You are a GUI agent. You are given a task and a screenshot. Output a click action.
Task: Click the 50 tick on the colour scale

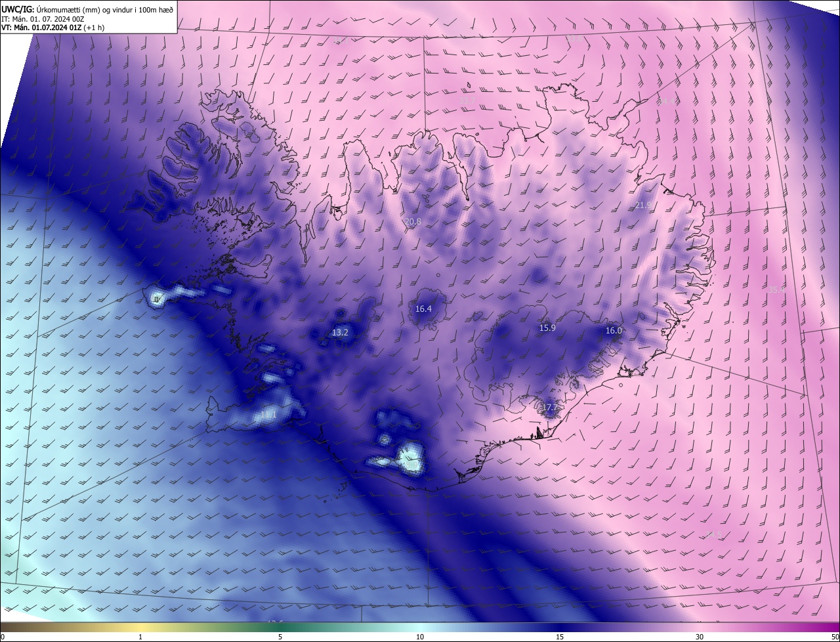tap(835, 637)
